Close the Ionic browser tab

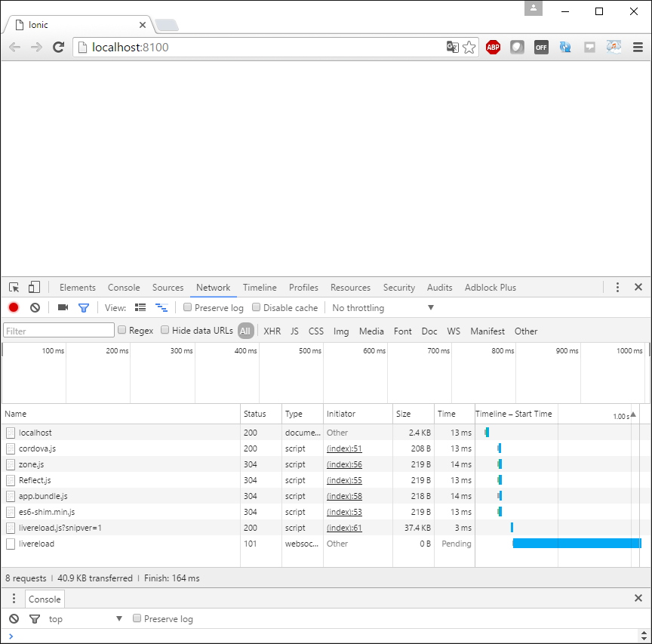pos(143,25)
